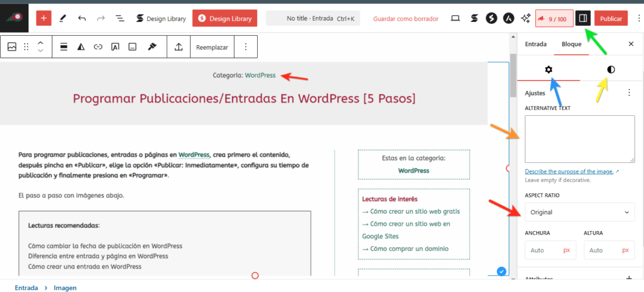644x292 pixels.
Task: Click Cómo cambiar la fecha de publicación text
Action: (x=105, y=246)
